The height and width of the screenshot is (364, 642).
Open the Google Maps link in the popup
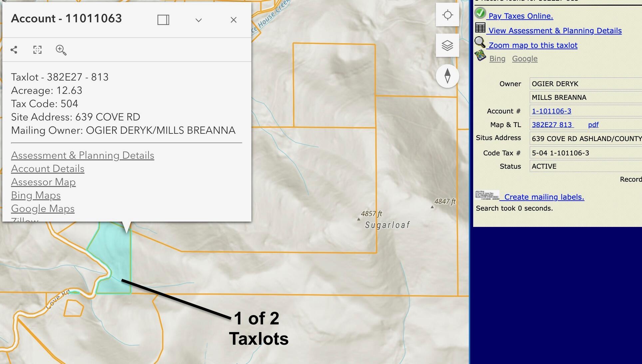click(x=43, y=209)
